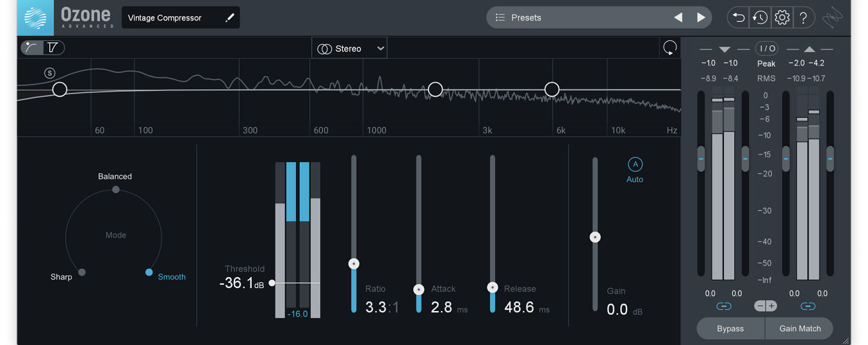
Task: Open the history clock icon
Action: 760,18
